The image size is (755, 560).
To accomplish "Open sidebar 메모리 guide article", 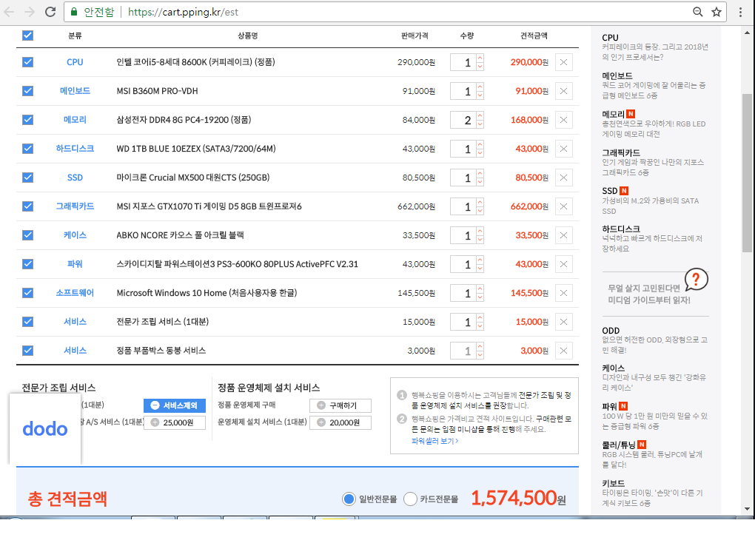I will 654,124.
